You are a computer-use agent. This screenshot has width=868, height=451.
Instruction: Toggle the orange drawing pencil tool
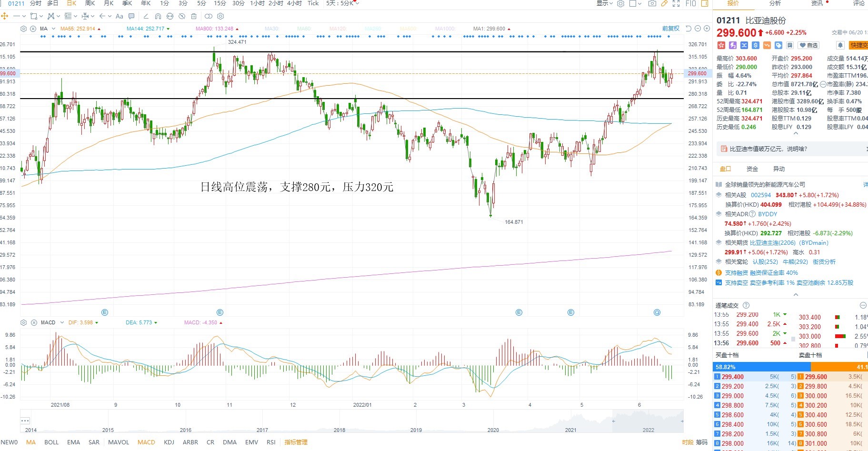(x=664, y=3)
